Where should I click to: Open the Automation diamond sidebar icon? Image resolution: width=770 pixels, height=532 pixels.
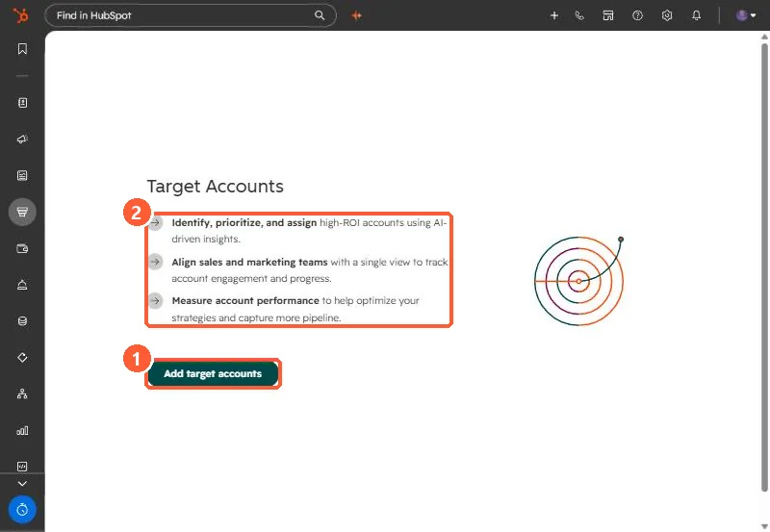click(22, 357)
